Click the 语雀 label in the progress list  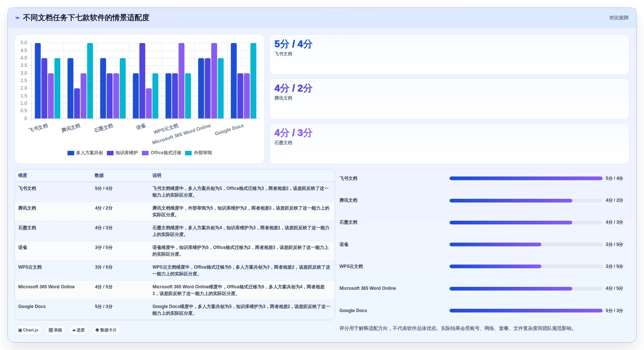[x=344, y=244]
